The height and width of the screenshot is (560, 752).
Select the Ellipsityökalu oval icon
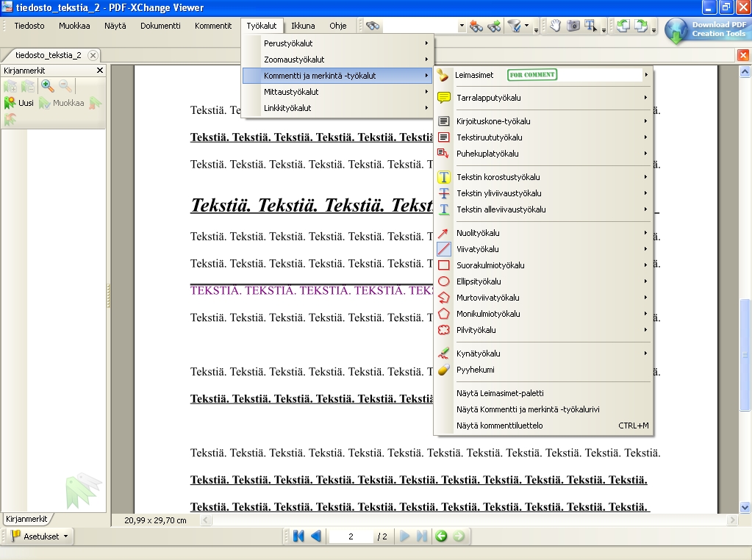tap(444, 281)
